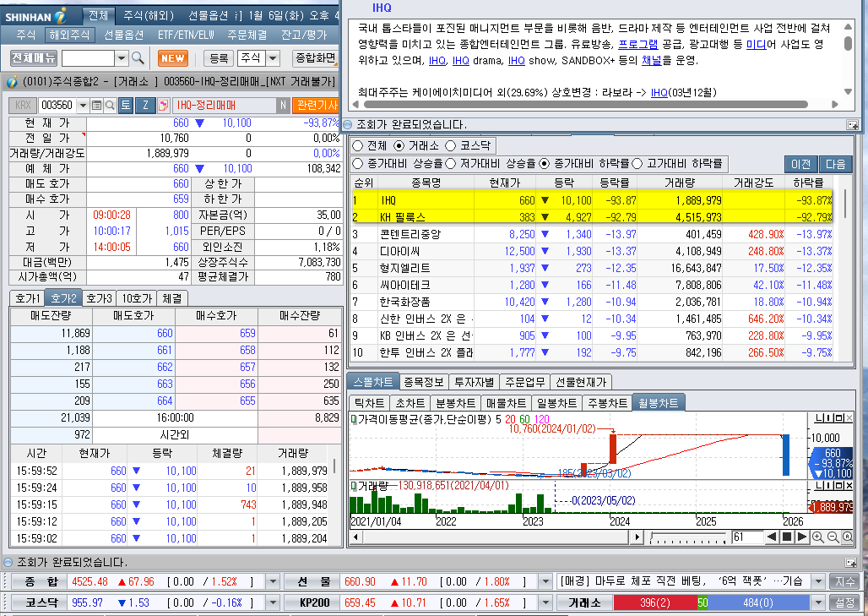Open the 투자자별 tab

tap(474, 382)
